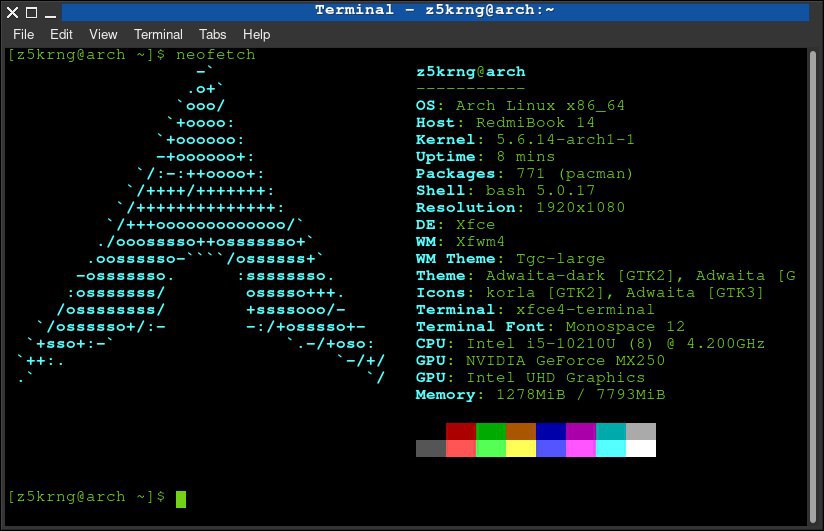Click the DE: Xfce line
This screenshot has height=531, width=824.
pos(456,224)
